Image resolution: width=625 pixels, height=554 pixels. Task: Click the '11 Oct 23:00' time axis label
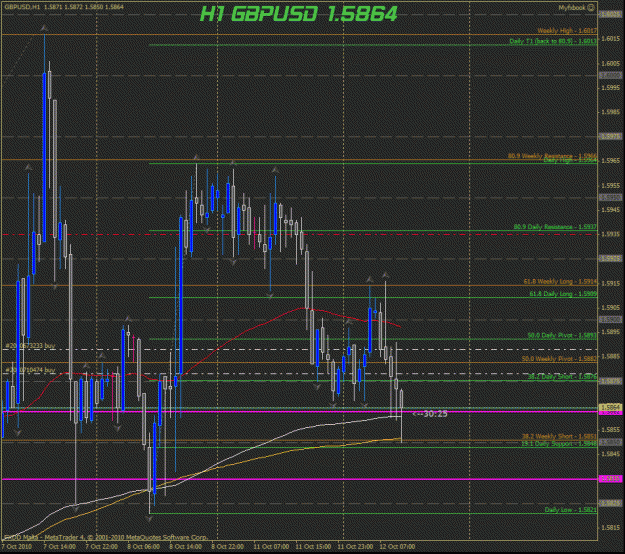click(355, 546)
